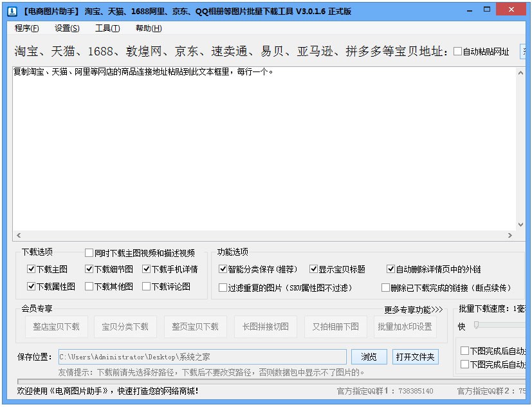Uncheck 下载属性图 option

tap(31, 287)
